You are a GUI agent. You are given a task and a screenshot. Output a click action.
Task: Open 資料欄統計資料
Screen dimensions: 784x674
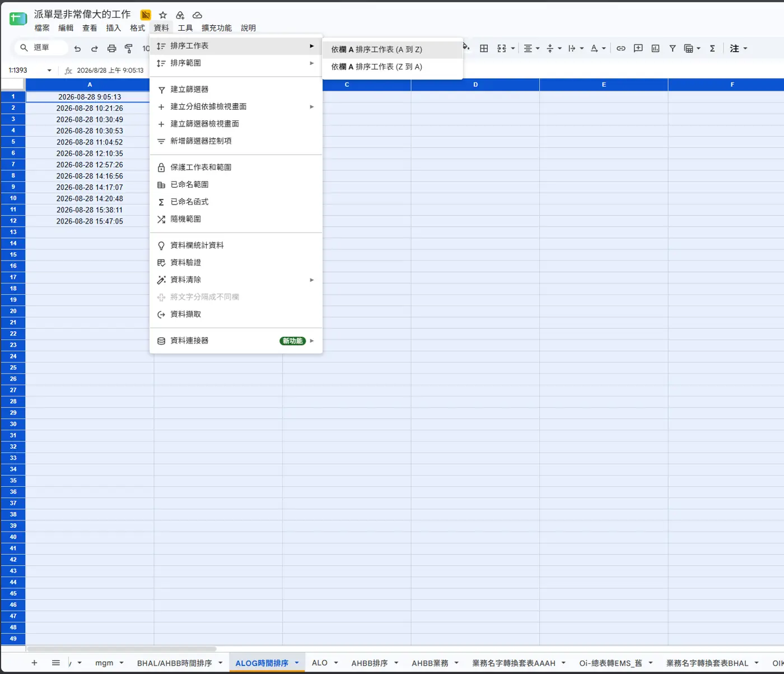[236, 245]
